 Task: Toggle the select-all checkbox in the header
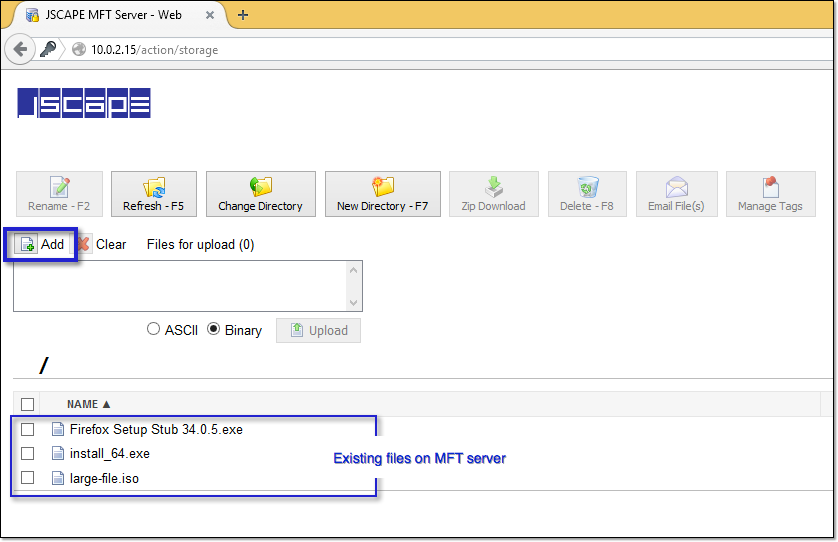(x=28, y=404)
